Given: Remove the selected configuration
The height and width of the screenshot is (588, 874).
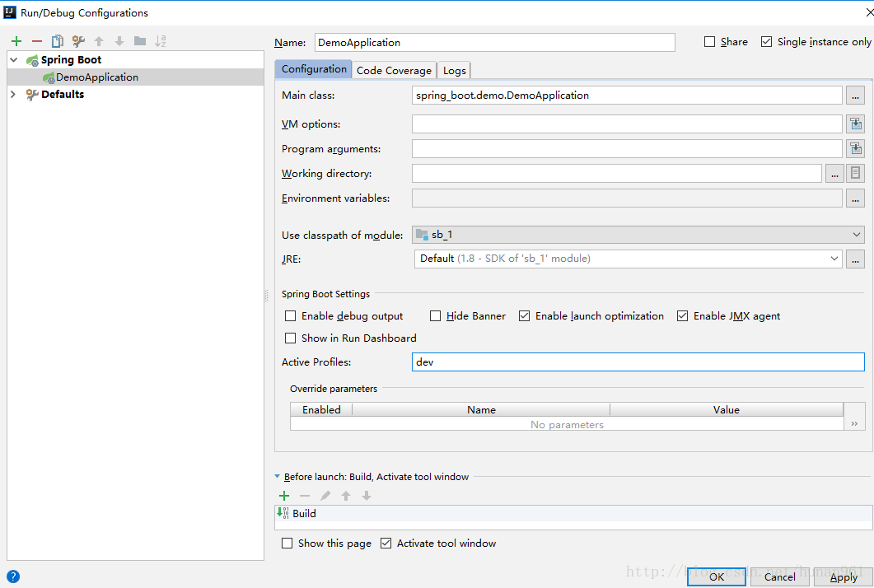Looking at the screenshot, I should pyautogui.click(x=37, y=40).
